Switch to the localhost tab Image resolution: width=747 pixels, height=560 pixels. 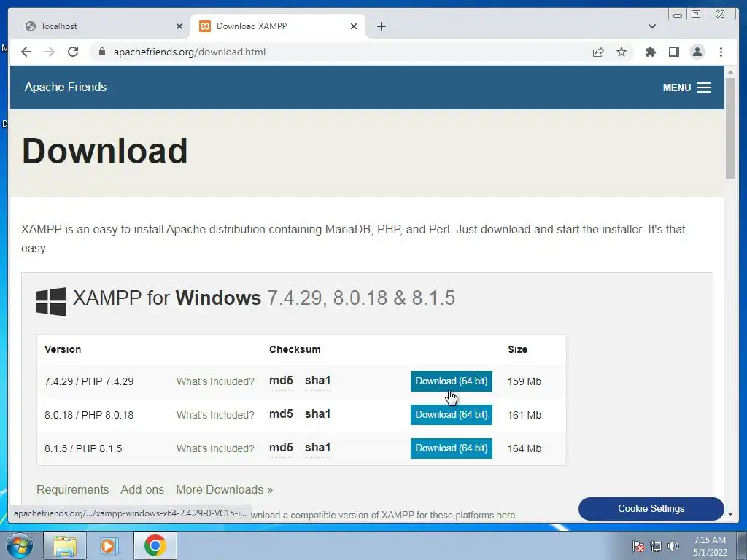click(104, 26)
